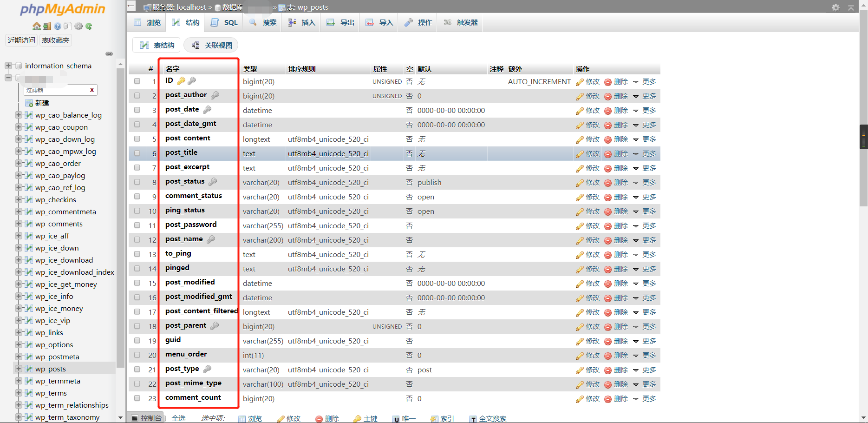Click the pencil edit icon for post_title

tap(580, 154)
